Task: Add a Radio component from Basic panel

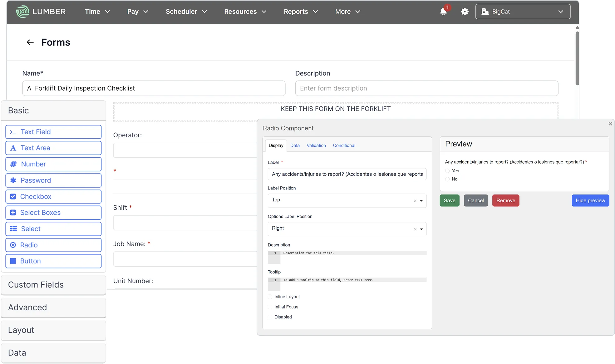Action: [x=53, y=245]
